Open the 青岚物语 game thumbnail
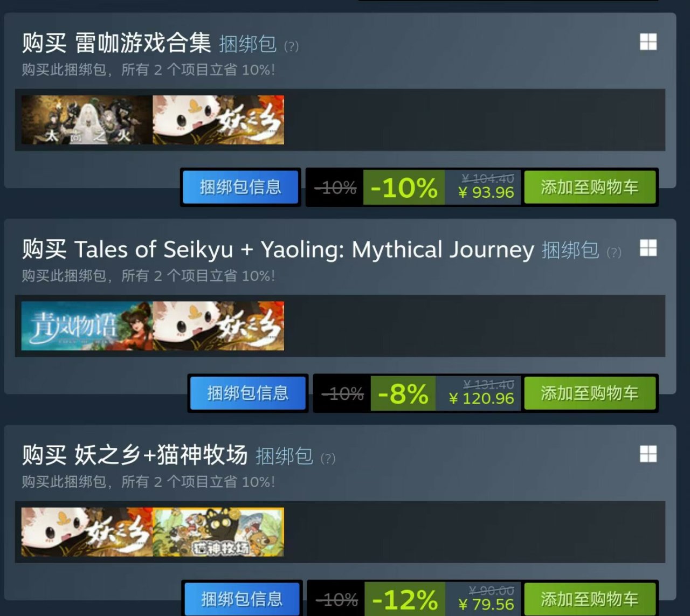 point(87,326)
